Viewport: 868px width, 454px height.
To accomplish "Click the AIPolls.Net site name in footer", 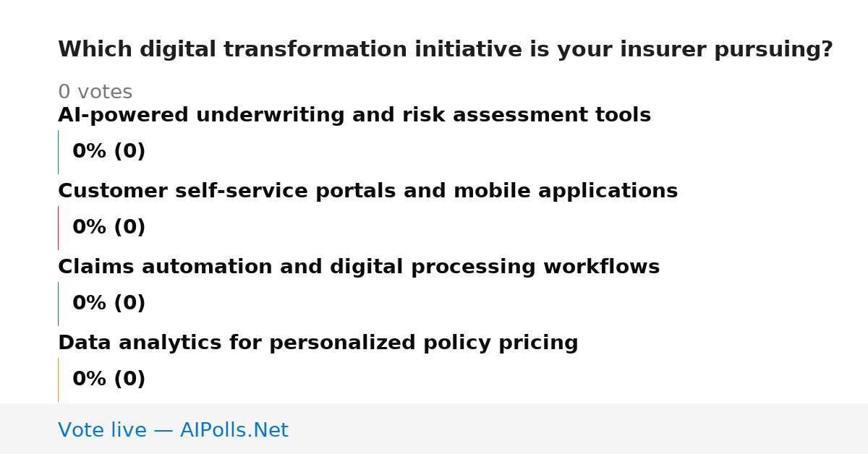I will pos(234,431).
